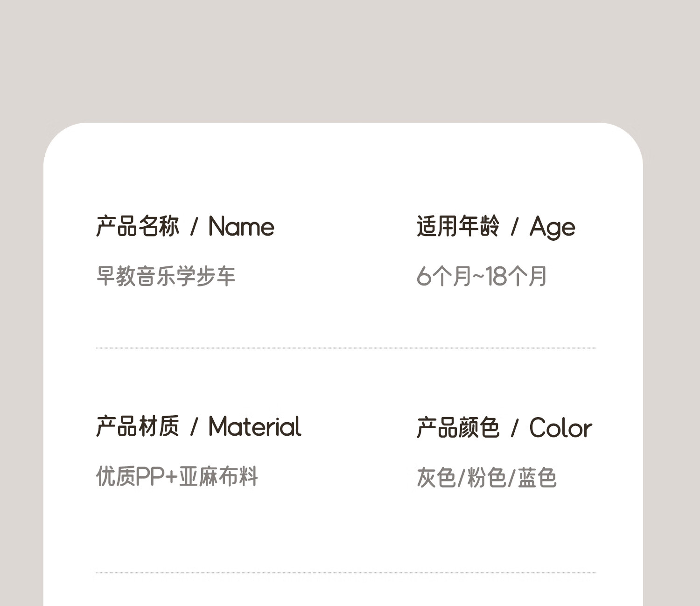Click the 产品颜色 Chinese label
The width and height of the screenshot is (700, 606).
(458, 427)
